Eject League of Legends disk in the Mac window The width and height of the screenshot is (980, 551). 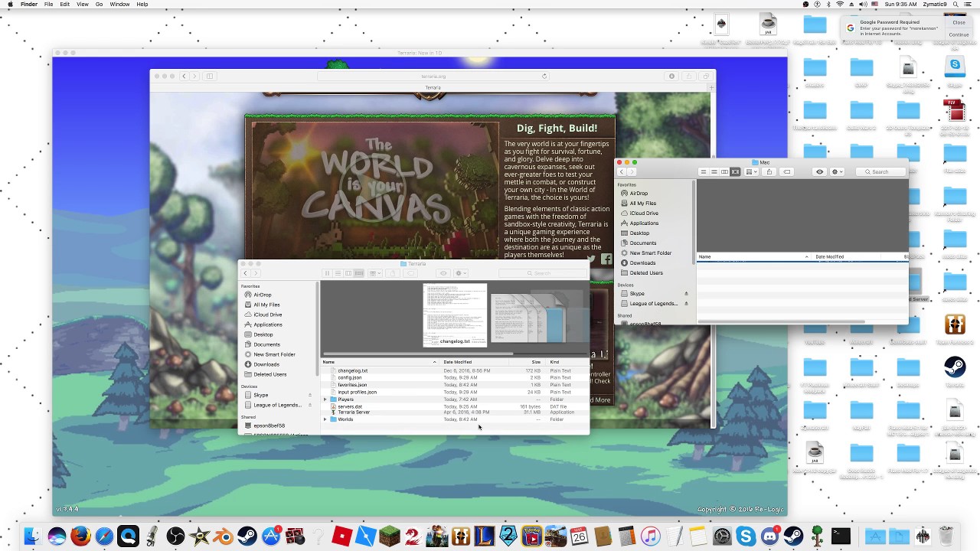[686, 304]
